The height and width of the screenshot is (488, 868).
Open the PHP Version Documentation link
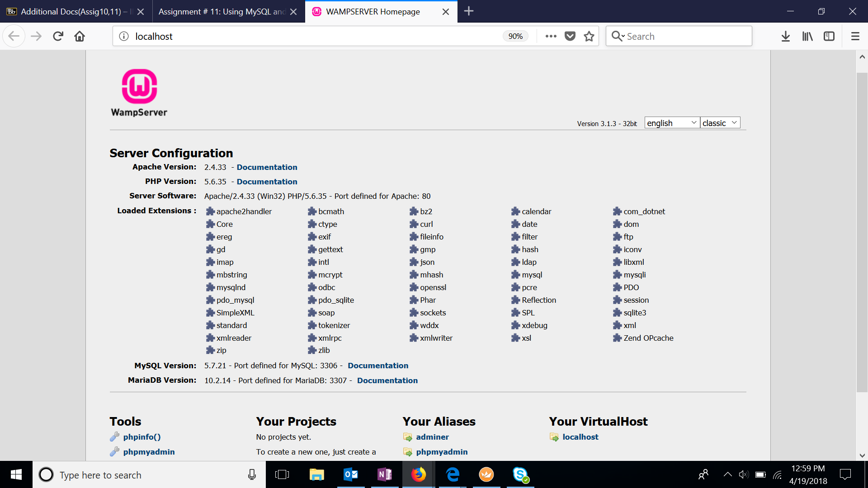coord(267,182)
